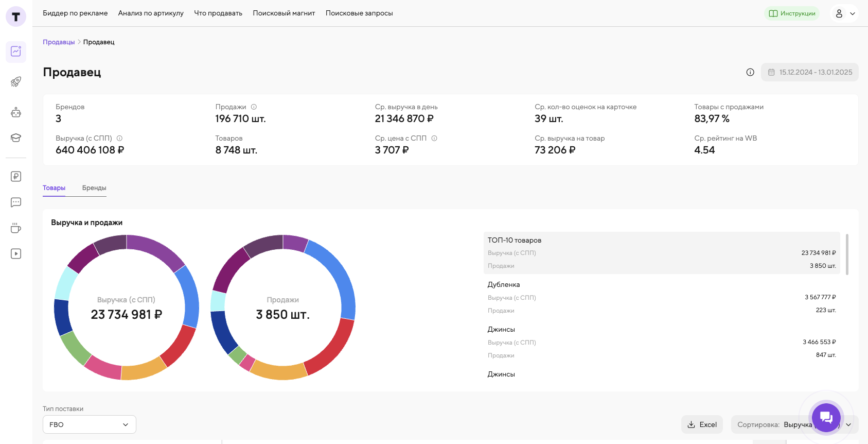Click the Excel export button
The width and height of the screenshot is (868, 444).
(702, 424)
